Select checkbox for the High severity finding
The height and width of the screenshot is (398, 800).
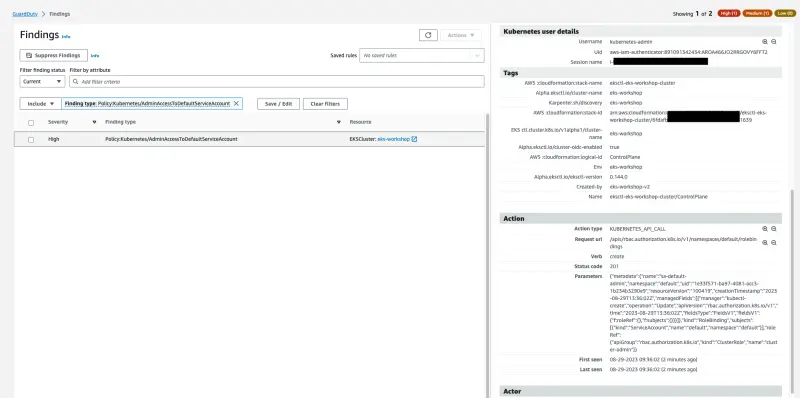(31, 140)
